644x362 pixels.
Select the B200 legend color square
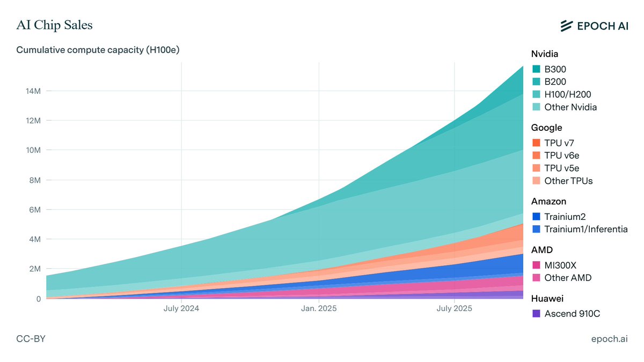pyautogui.click(x=536, y=82)
